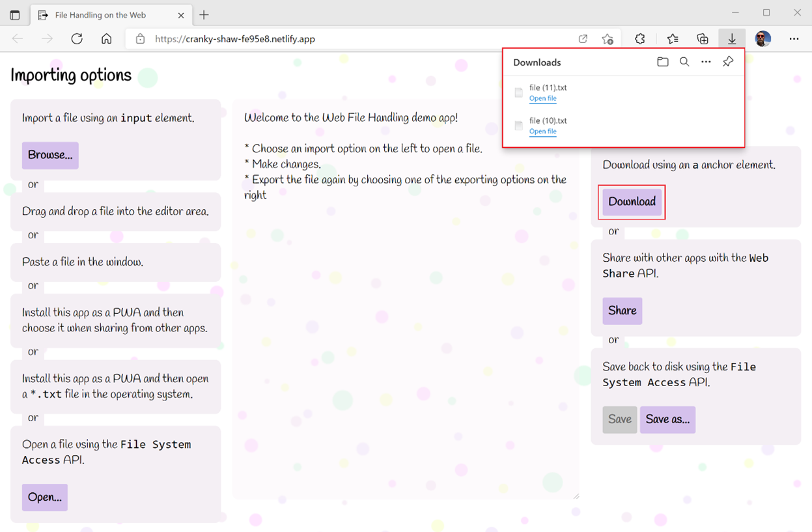This screenshot has height=532, width=812.
Task: Open file link for file (10).txt
Action: (x=542, y=132)
